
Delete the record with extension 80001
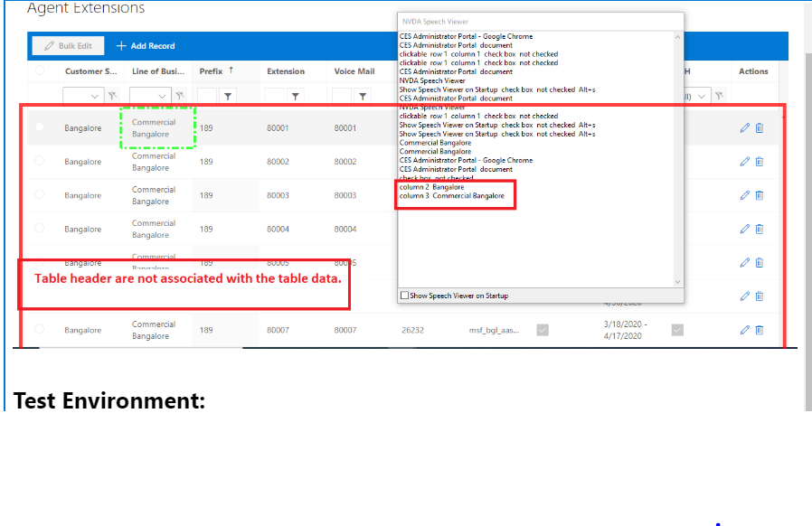[x=760, y=127]
